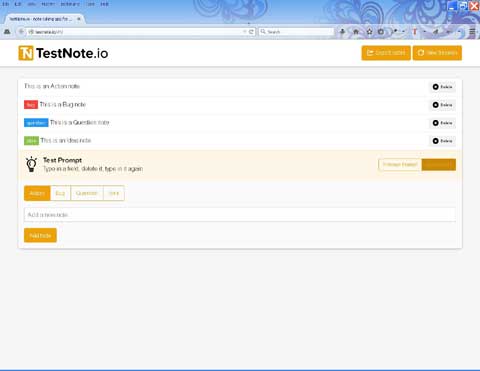The image size is (480, 371).
Task: Open the Help menu
Action: pyautogui.click(x=105, y=4)
